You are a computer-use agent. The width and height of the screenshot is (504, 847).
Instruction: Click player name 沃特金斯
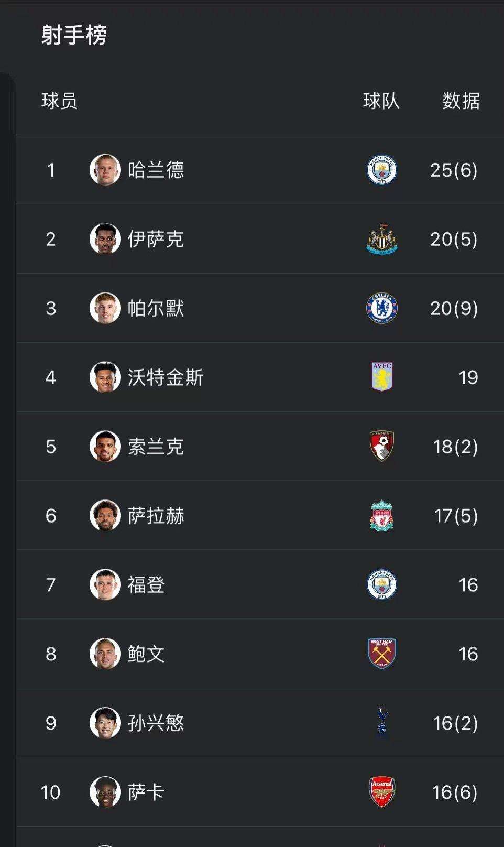click(165, 377)
